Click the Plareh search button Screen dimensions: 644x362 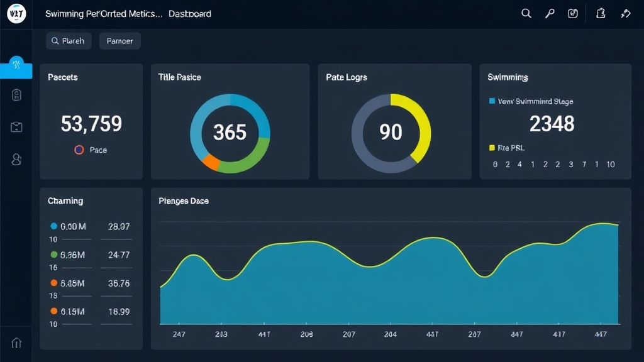pos(69,41)
